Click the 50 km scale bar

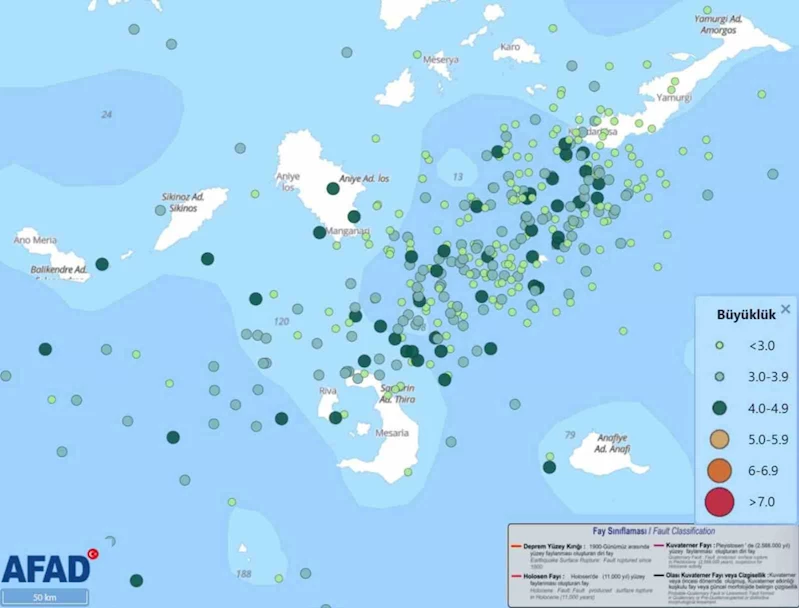[x=43, y=597]
